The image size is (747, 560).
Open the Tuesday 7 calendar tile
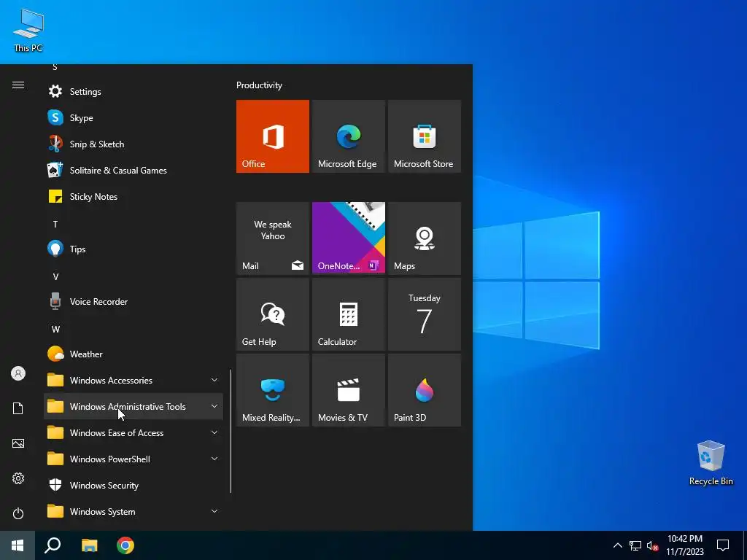click(x=424, y=314)
